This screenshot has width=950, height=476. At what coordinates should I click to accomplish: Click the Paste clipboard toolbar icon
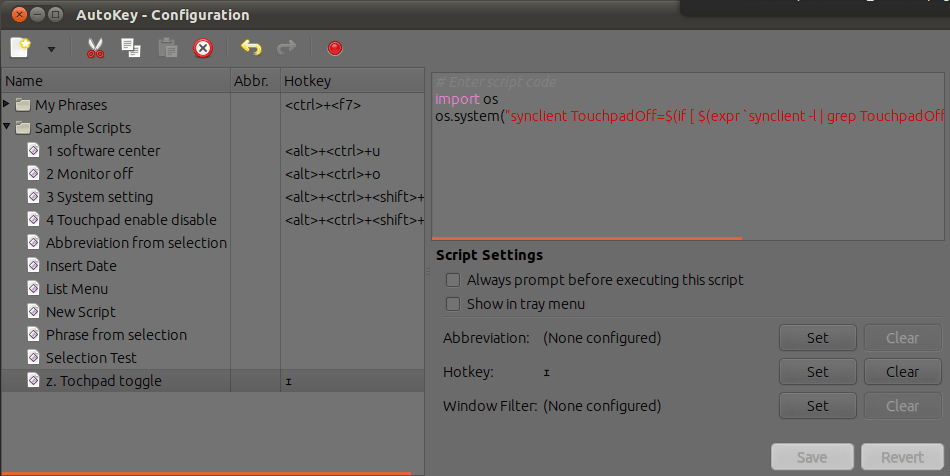click(168, 48)
